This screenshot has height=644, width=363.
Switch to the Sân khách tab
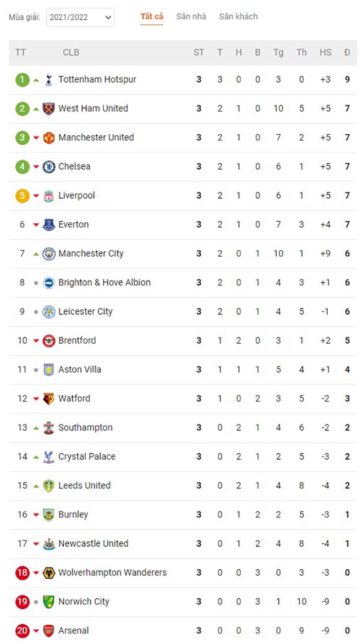point(238,16)
